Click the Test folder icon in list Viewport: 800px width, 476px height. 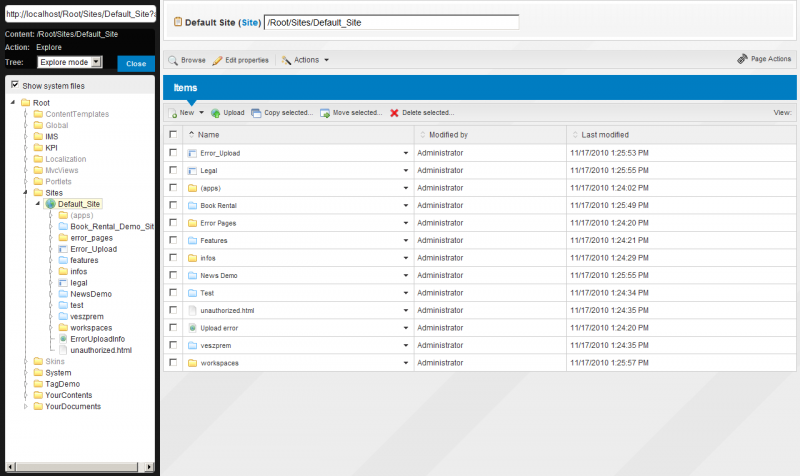pyautogui.click(x=192, y=293)
